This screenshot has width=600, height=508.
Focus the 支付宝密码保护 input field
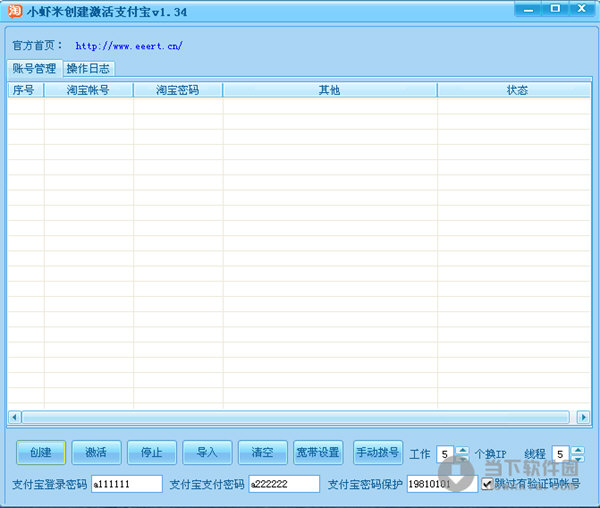pos(442,484)
